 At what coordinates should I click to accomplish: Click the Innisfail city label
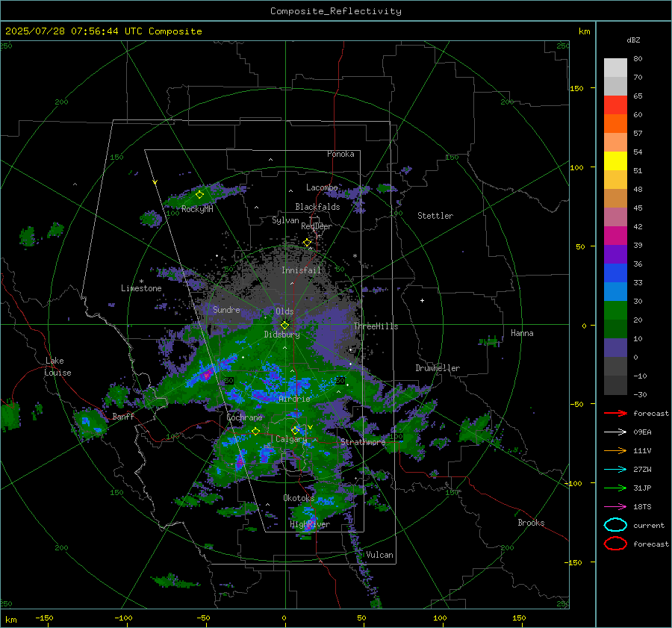pyautogui.click(x=301, y=270)
